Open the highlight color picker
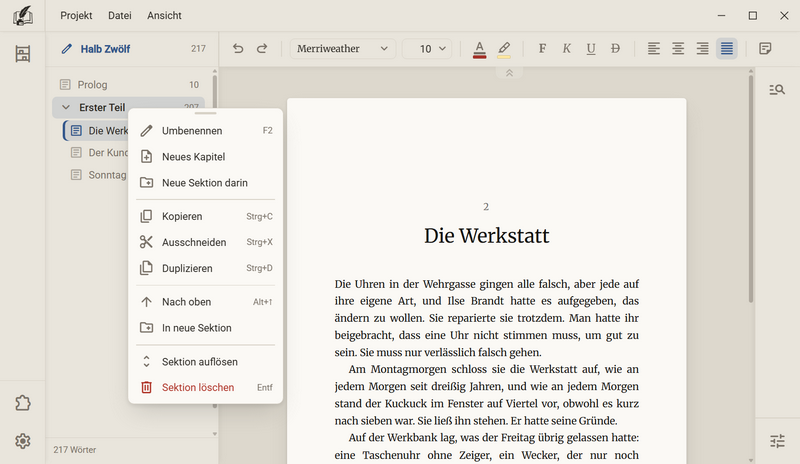The image size is (800, 464). [504, 49]
